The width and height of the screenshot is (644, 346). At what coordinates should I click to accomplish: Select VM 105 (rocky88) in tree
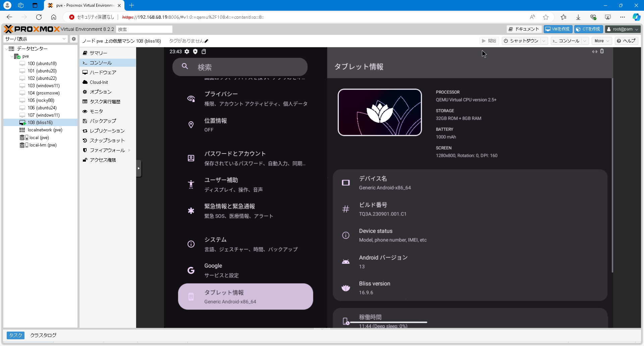pos(41,100)
